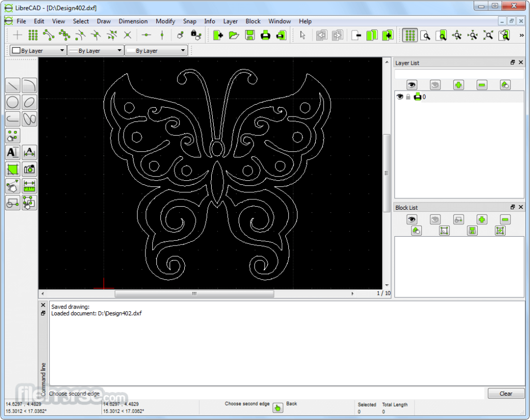Select the Zoom Window tool
This screenshot has height=420, width=530.
[x=441, y=35]
